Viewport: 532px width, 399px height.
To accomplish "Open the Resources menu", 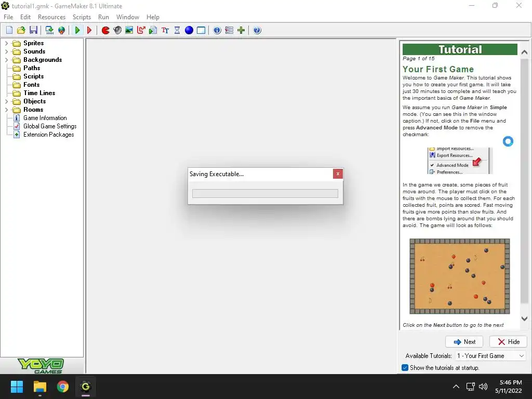I will (x=51, y=17).
